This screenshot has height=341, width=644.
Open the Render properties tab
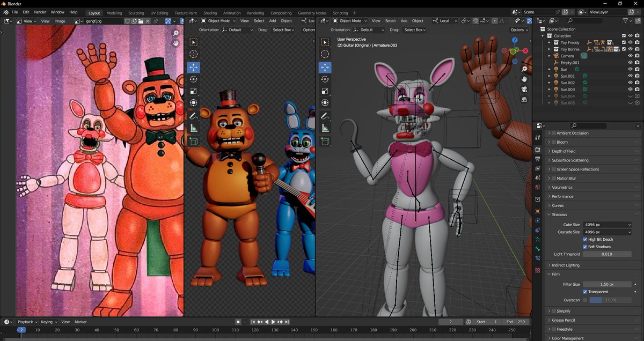pyautogui.click(x=538, y=149)
